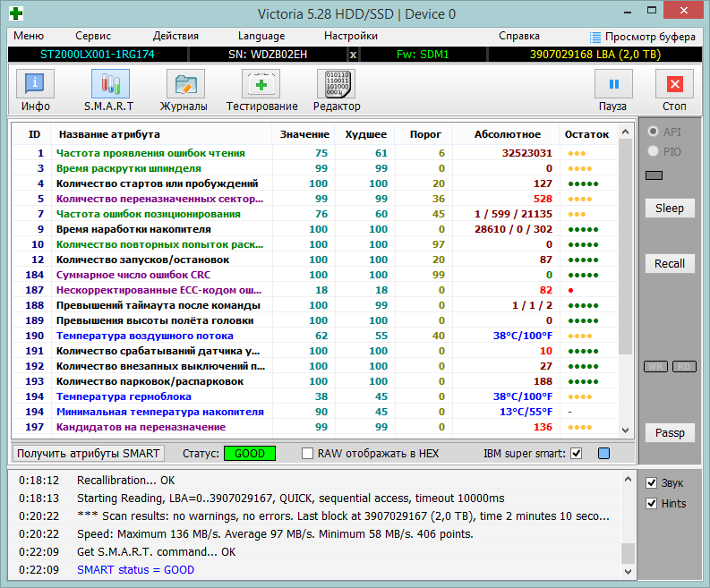The height and width of the screenshot is (588, 710).
Task: Open the Меню menu
Action: point(29,36)
